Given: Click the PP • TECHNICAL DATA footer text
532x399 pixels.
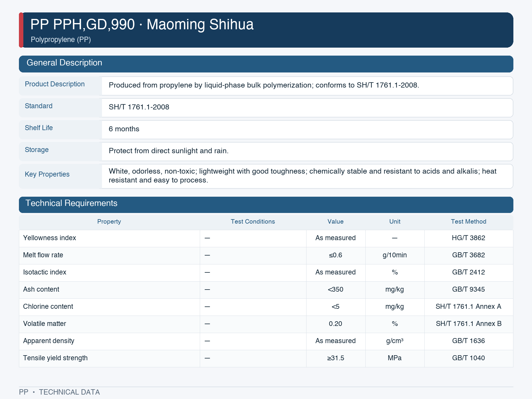Looking at the screenshot, I should click(x=59, y=392).
